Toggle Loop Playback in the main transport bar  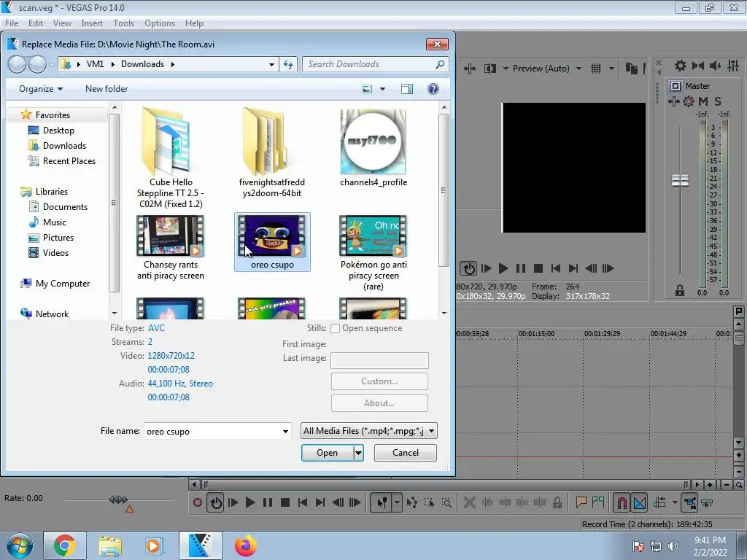tap(216, 502)
